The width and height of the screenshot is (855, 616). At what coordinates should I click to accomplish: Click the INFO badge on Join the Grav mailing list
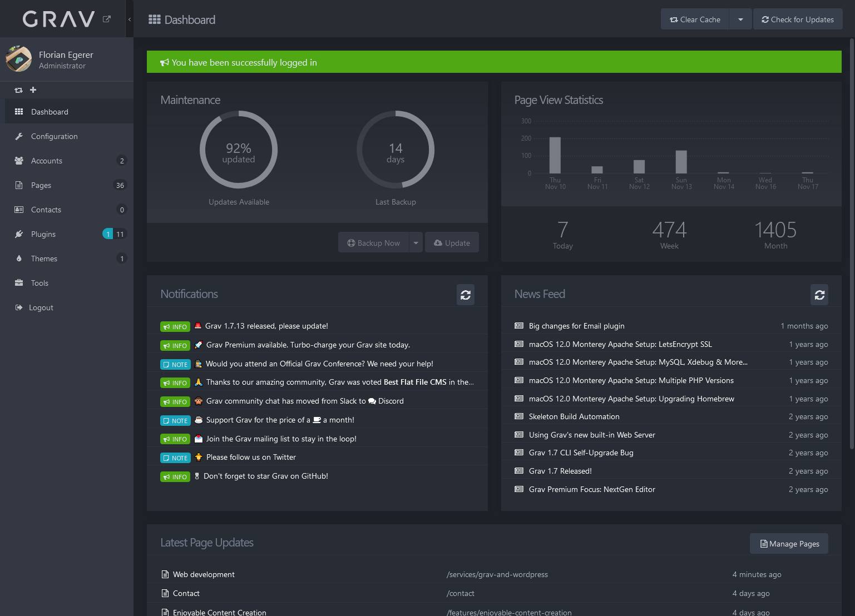175,439
